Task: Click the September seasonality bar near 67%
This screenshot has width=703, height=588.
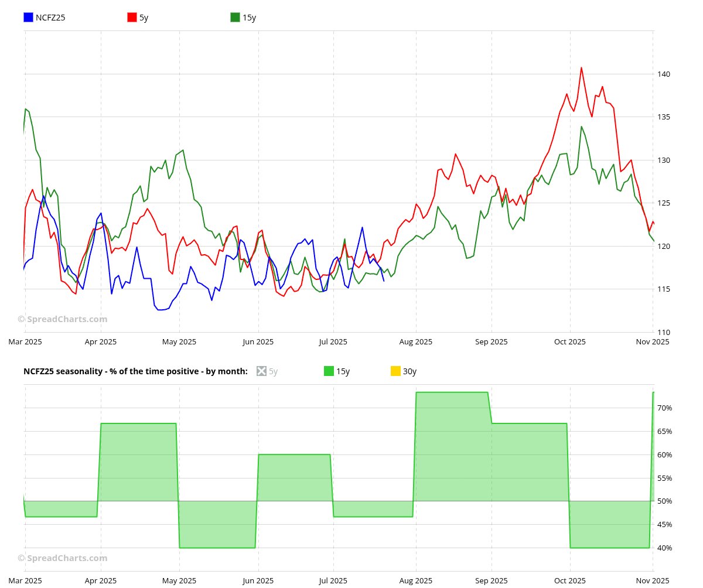Action: click(x=530, y=462)
